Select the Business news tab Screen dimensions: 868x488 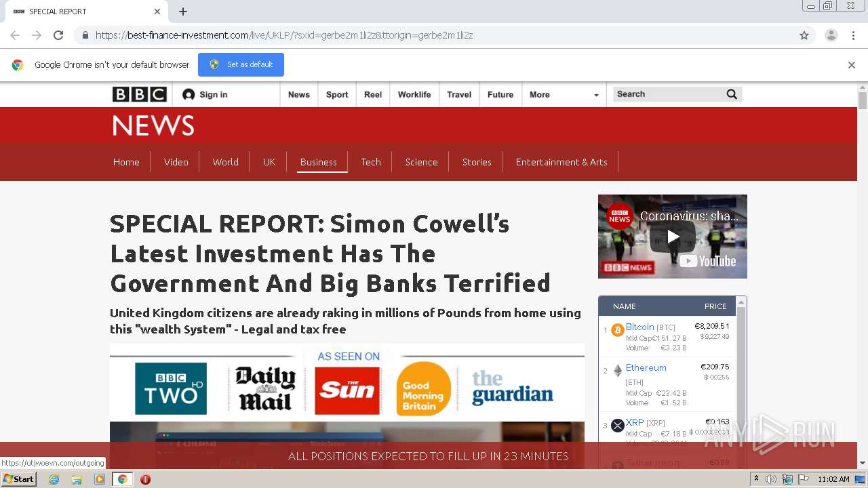318,162
